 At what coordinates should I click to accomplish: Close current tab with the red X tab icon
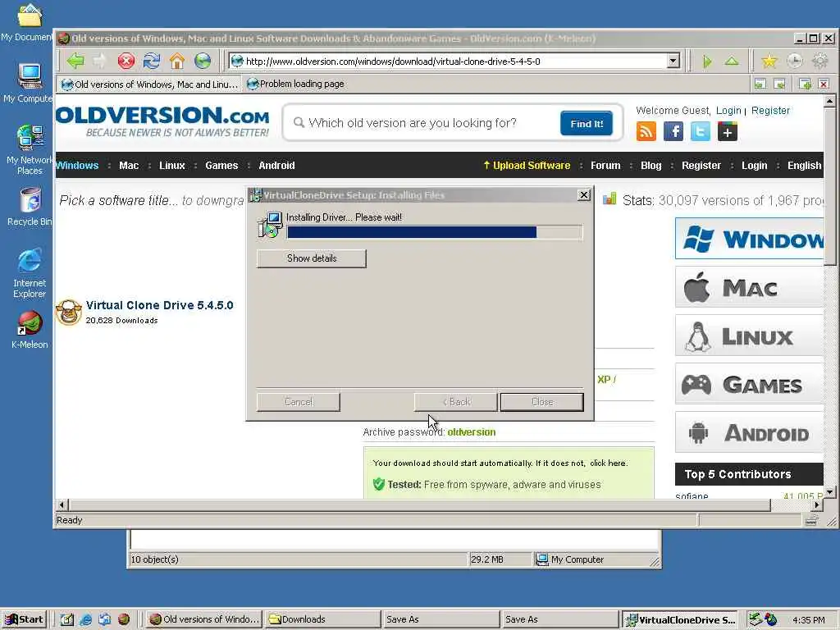point(824,84)
